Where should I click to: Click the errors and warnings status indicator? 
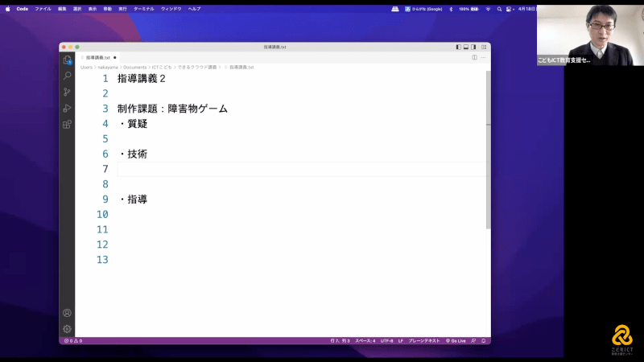tap(73, 340)
